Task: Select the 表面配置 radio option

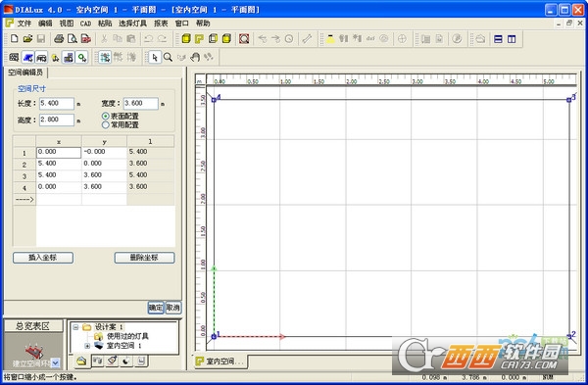Action: (106, 117)
